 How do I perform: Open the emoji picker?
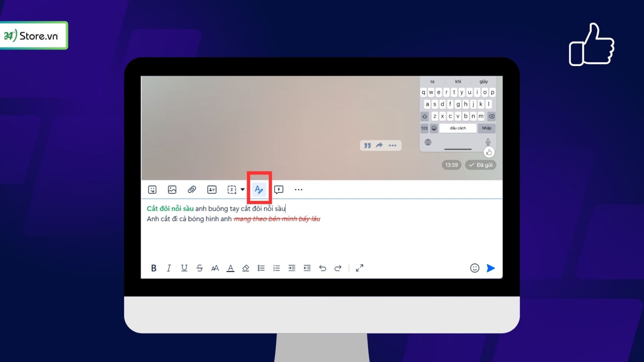(475, 268)
